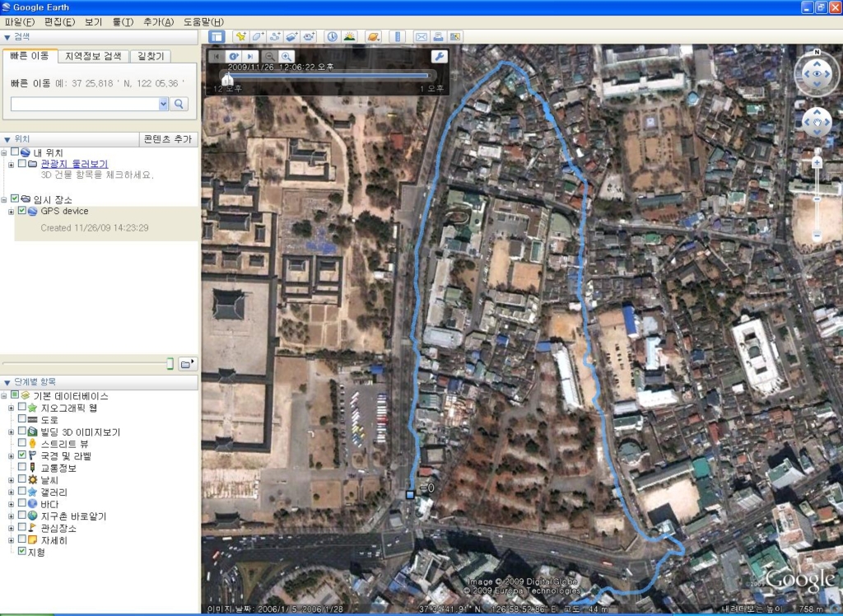Step time slider back to start
Screen dimensions: 843x616
217,57
